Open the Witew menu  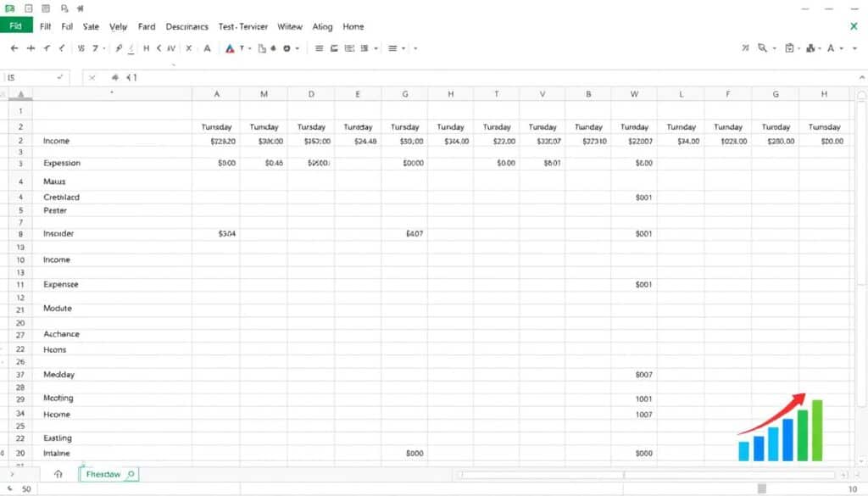290,26
